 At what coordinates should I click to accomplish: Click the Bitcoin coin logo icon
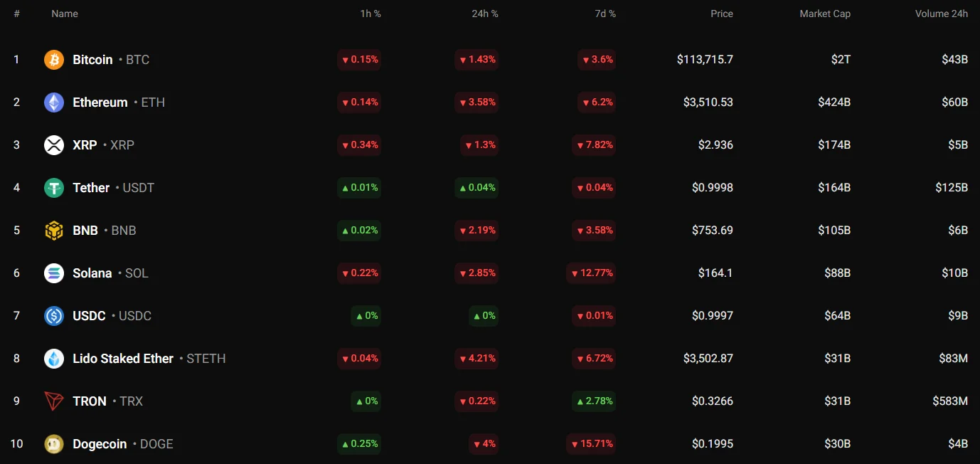point(54,60)
